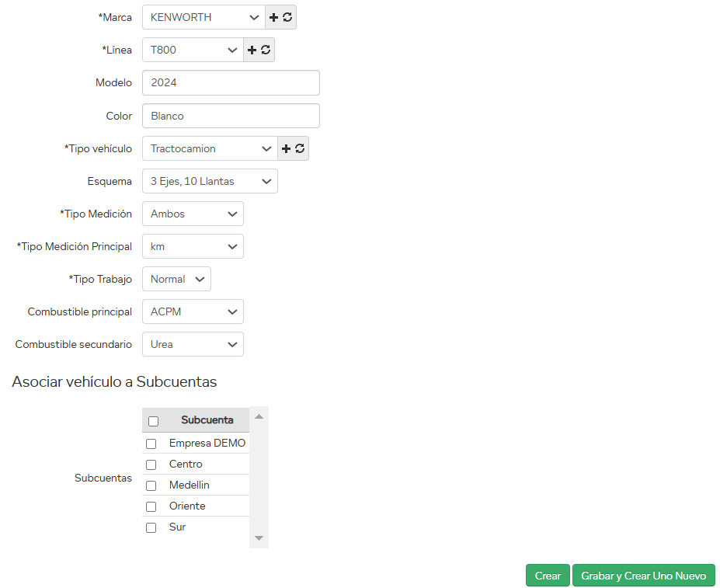
Task: Click Grabar y Crear Uno Nuevo
Action: pos(643,576)
